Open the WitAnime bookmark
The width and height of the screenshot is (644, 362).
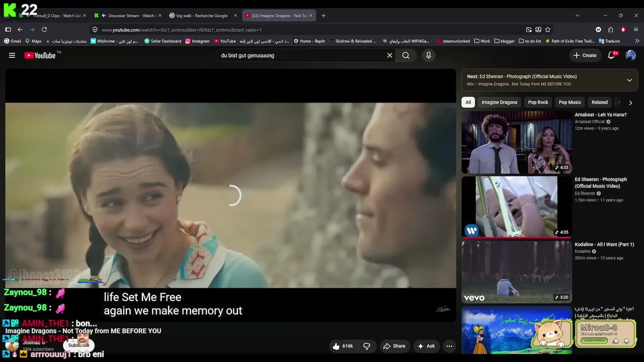[x=115, y=41]
